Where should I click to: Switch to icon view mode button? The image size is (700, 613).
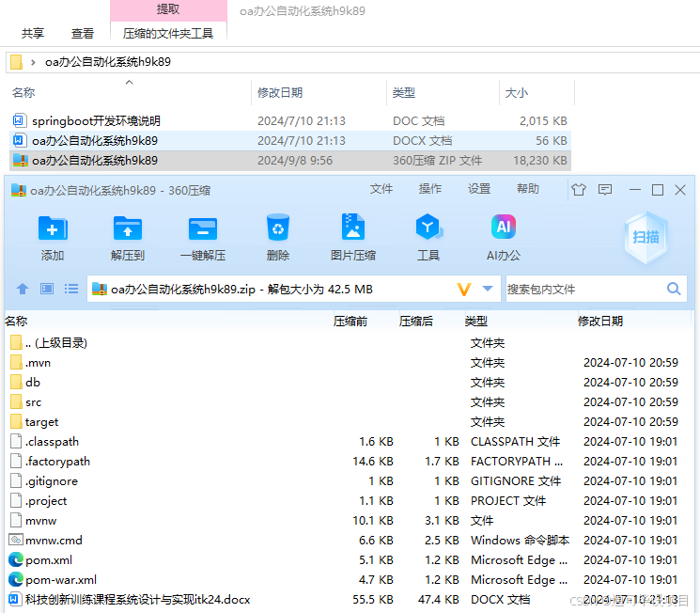point(47,289)
